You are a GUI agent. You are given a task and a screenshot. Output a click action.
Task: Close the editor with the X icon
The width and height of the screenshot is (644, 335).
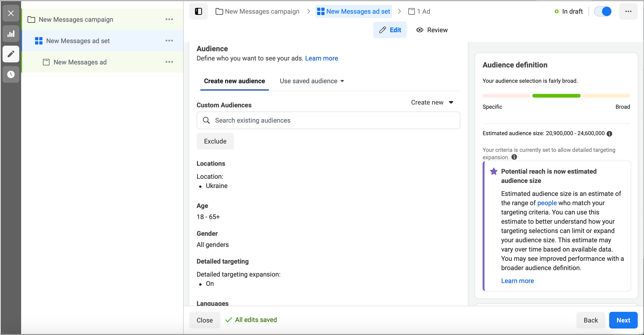[x=11, y=13]
